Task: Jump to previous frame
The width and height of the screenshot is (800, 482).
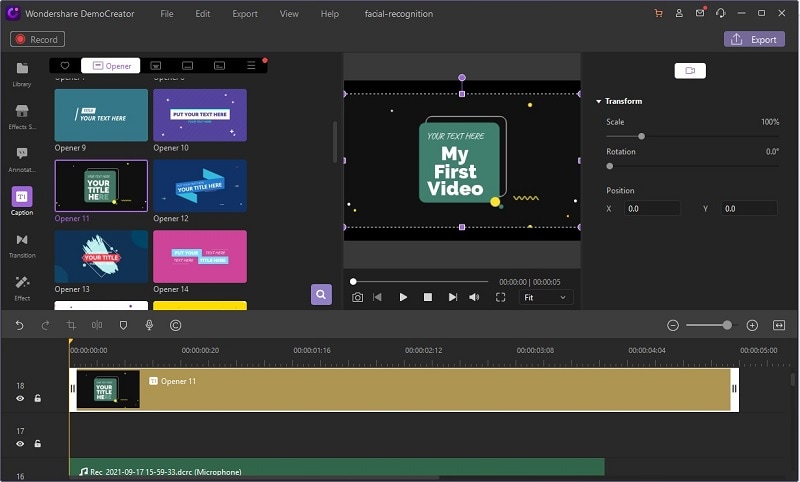Action: pos(378,297)
